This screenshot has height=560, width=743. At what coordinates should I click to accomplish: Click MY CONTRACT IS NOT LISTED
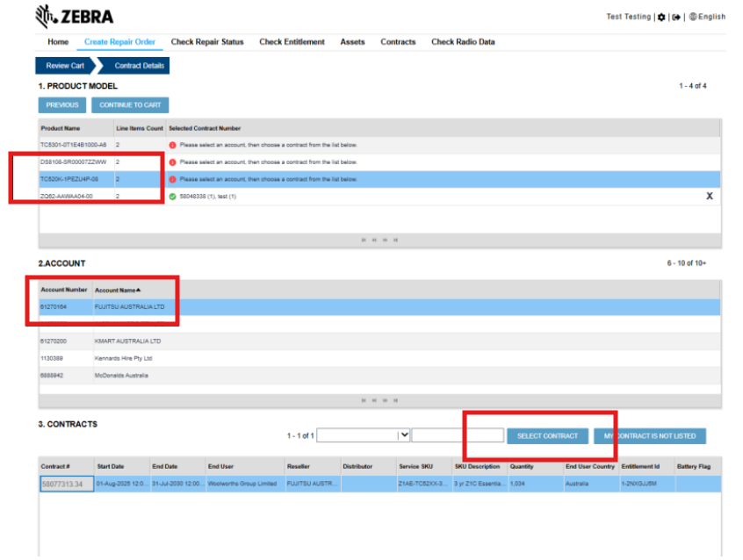[650, 436]
